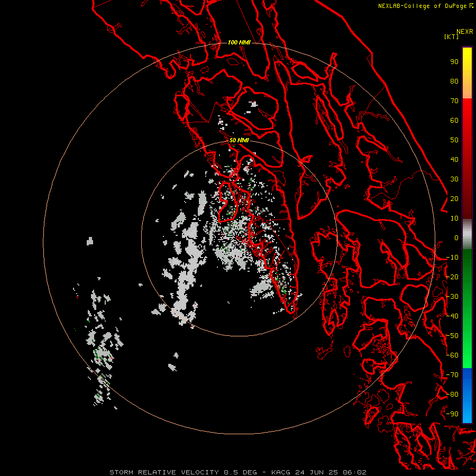
Task: Click the -60 value on color scale
Action: click(452, 355)
